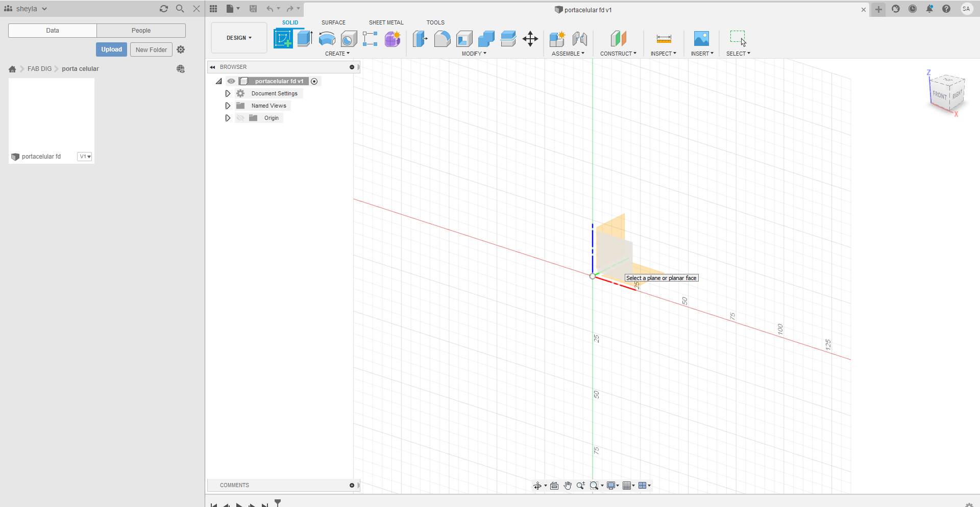
Task: Activate the portacelular fd v1 component radio button
Action: click(x=314, y=81)
